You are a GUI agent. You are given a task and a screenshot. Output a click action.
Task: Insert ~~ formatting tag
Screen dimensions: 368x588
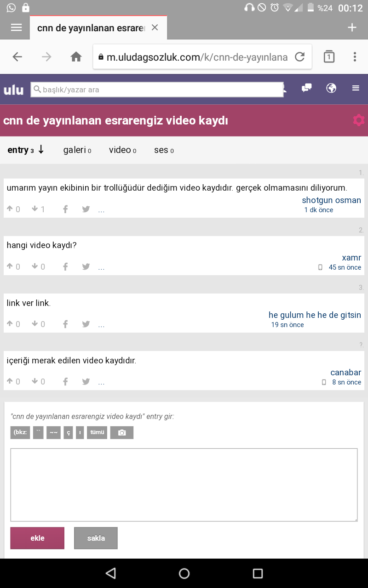click(x=53, y=433)
